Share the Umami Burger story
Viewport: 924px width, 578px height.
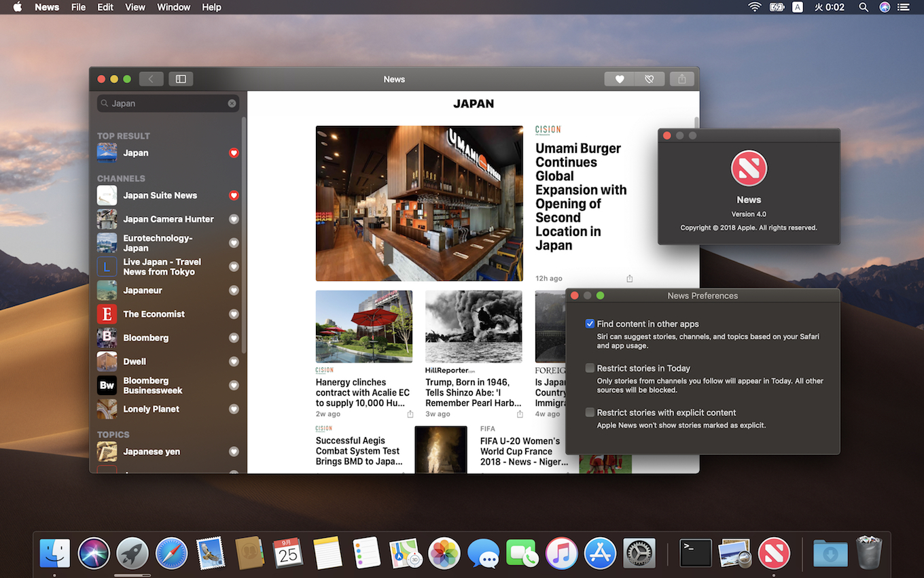[x=630, y=279]
